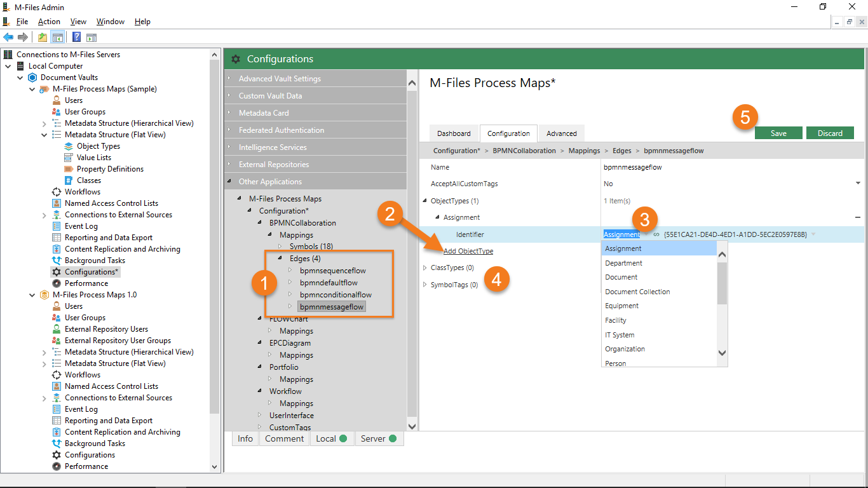Viewport: 868px width, 488px height.
Task: Click the Named Access Control Lists icon
Action: pyautogui.click(x=57, y=203)
